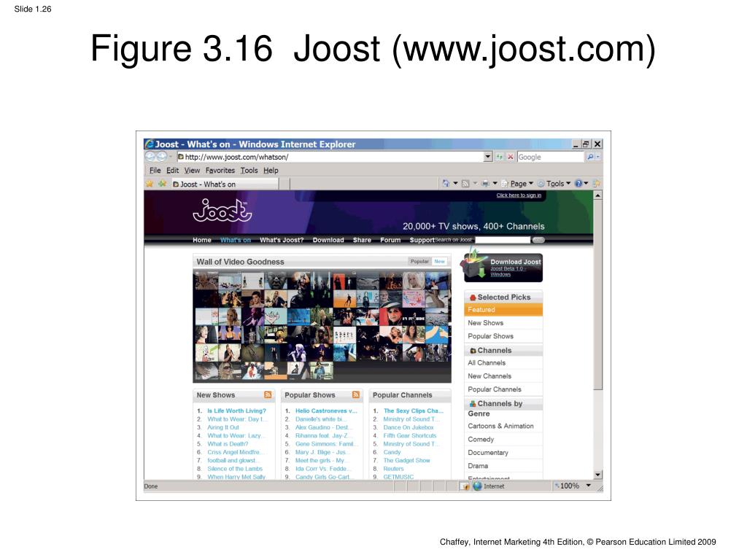This screenshot has height=560, width=747.
Task: Click the Add to Favorites icon
Action: [162, 184]
